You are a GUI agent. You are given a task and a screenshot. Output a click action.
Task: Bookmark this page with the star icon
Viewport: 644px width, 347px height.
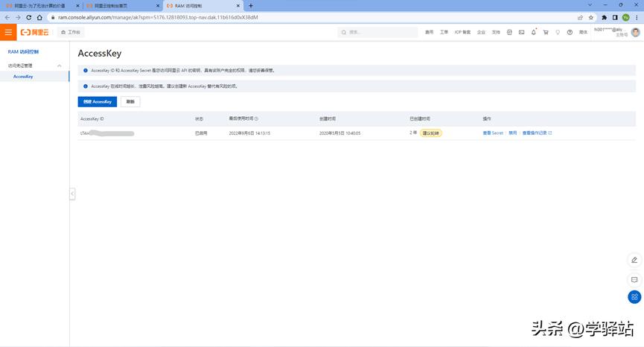coord(590,17)
